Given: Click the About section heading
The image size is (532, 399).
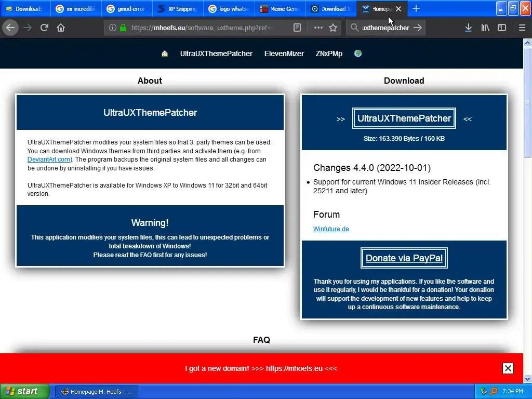Looking at the screenshot, I should (x=150, y=81).
